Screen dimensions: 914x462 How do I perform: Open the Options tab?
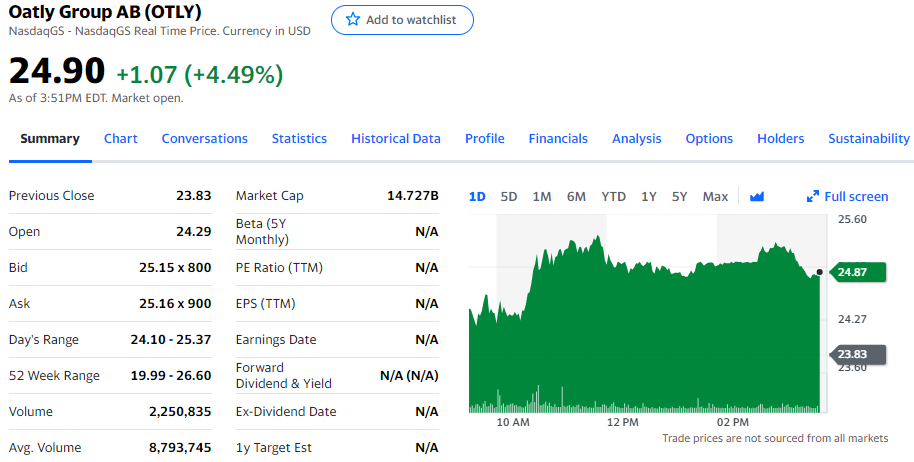click(709, 139)
